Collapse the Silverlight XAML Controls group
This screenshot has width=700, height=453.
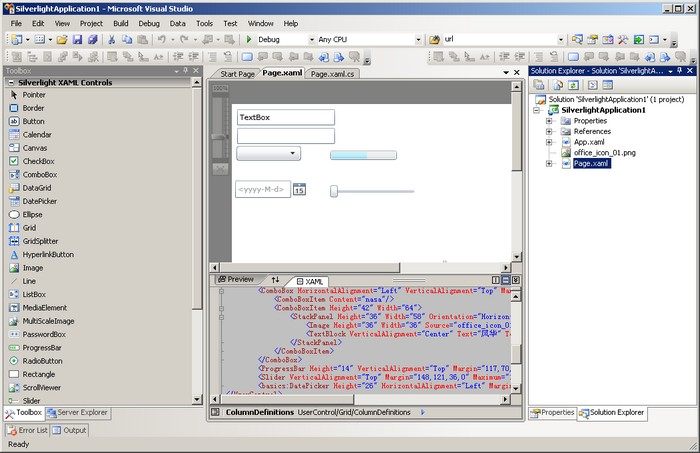click(11, 83)
